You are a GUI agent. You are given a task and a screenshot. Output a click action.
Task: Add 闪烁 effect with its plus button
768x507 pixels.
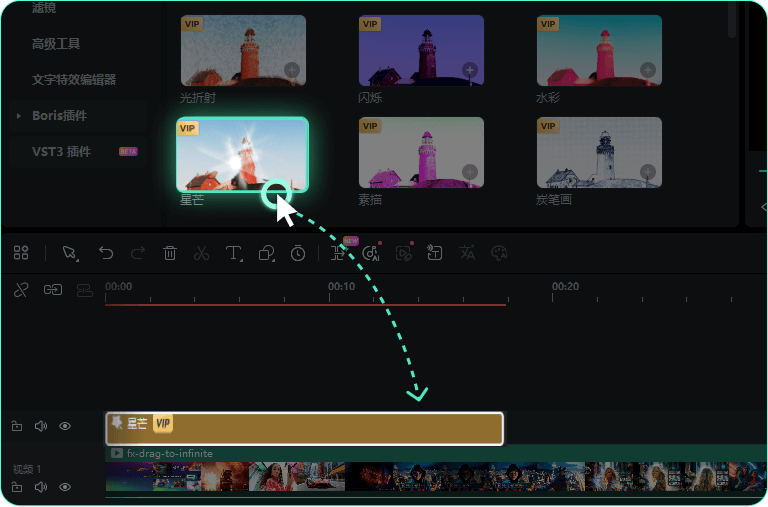470,70
